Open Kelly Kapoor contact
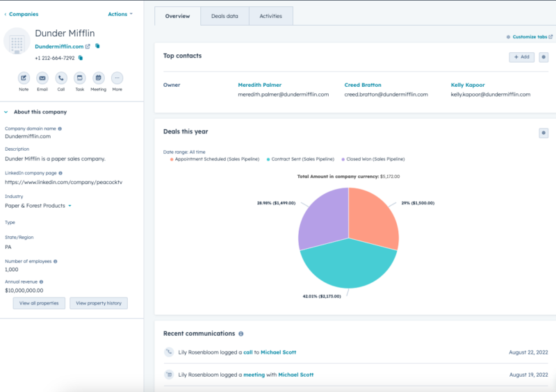This screenshot has width=556, height=392. 468,85
